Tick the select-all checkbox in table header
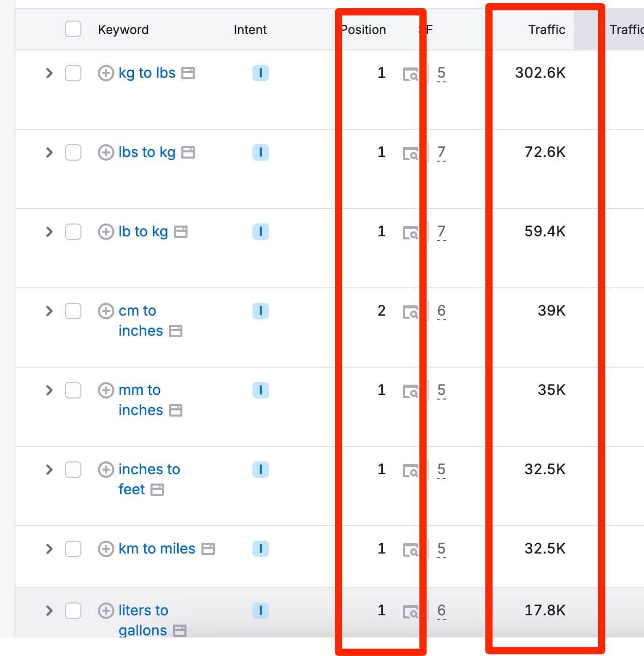 [73, 29]
